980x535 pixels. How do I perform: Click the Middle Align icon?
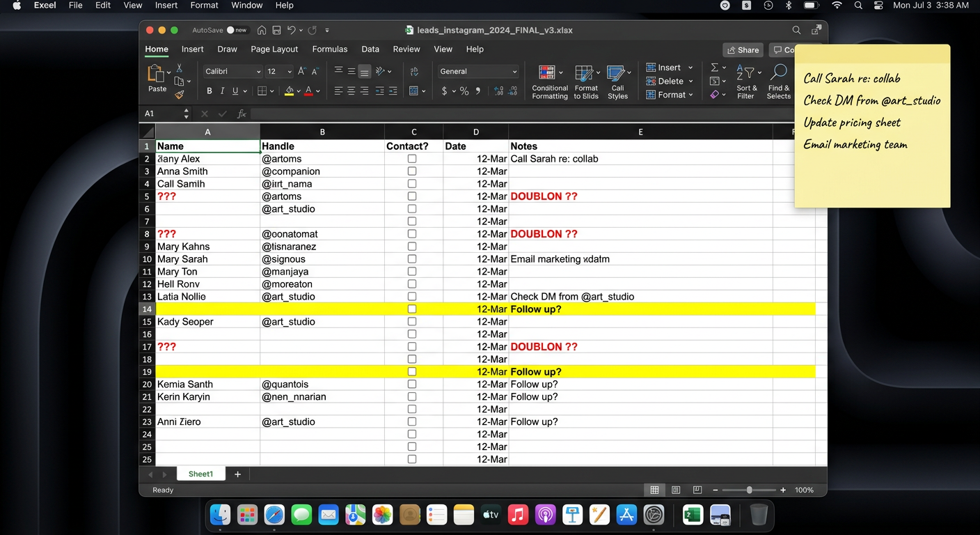click(351, 71)
